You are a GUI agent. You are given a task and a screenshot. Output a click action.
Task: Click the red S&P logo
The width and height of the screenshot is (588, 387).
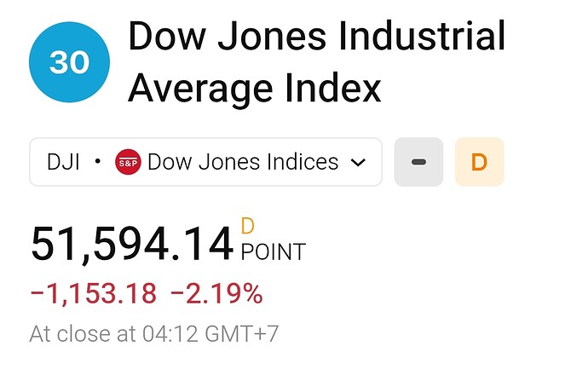(x=128, y=162)
